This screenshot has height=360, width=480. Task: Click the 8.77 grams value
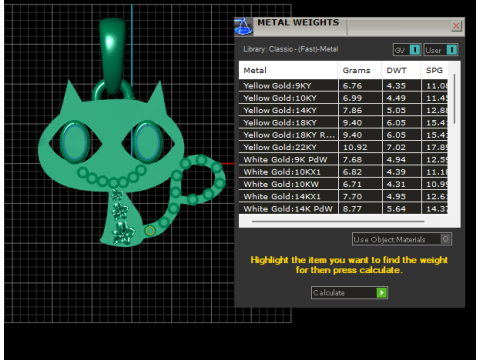click(352, 209)
